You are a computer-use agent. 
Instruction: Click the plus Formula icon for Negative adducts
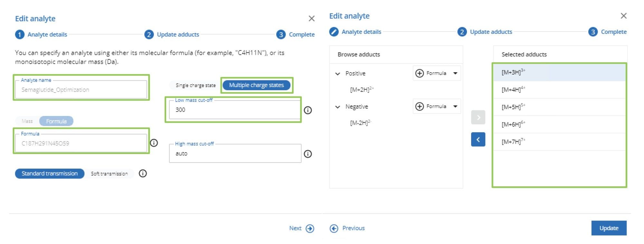point(419,106)
